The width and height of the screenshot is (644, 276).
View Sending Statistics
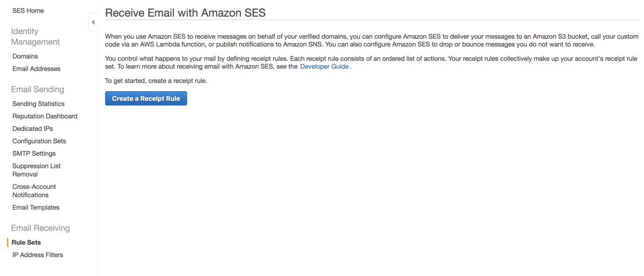coord(38,104)
